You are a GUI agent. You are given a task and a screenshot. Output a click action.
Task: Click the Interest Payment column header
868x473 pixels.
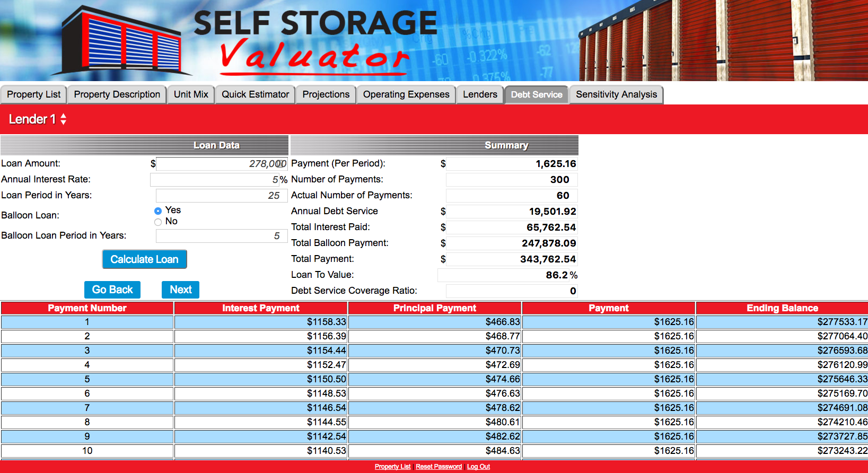coord(261,308)
